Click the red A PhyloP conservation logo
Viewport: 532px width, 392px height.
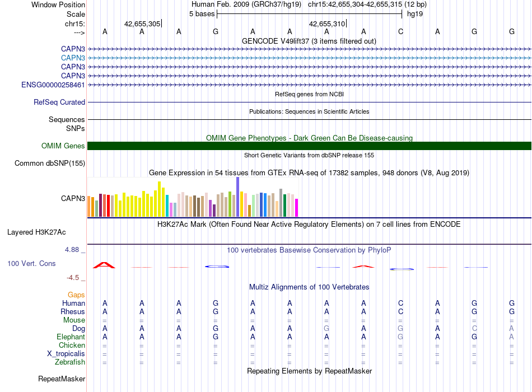pos(104,265)
